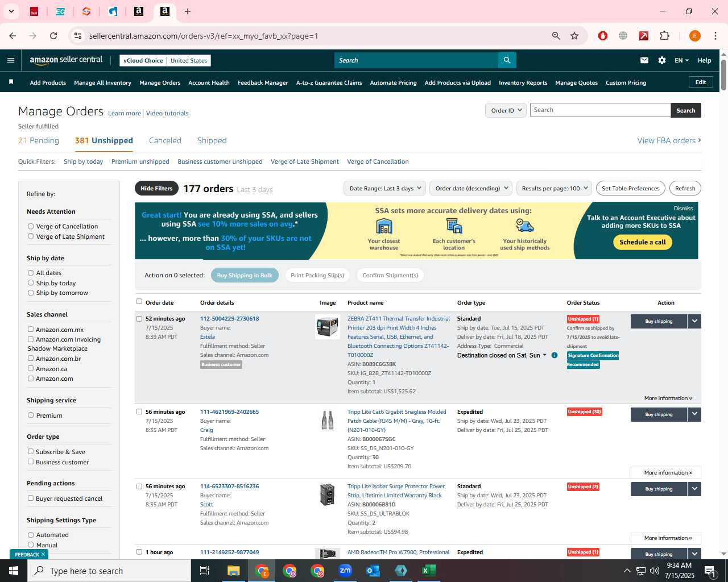Click the Refresh orders button

coord(685,188)
